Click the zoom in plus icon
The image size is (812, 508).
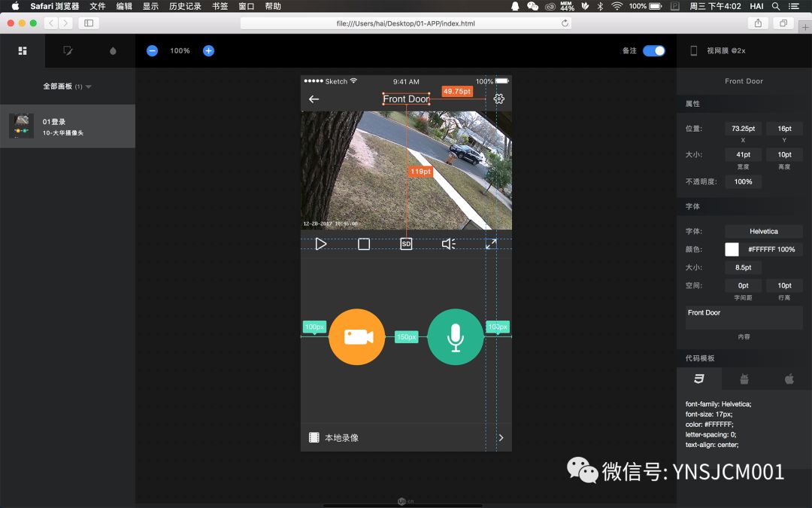click(x=208, y=50)
